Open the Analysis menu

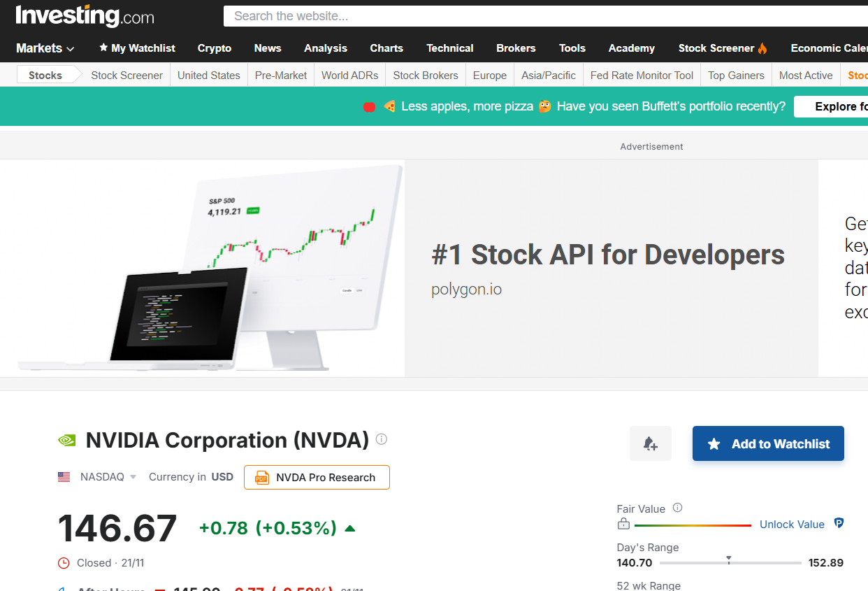(x=326, y=48)
